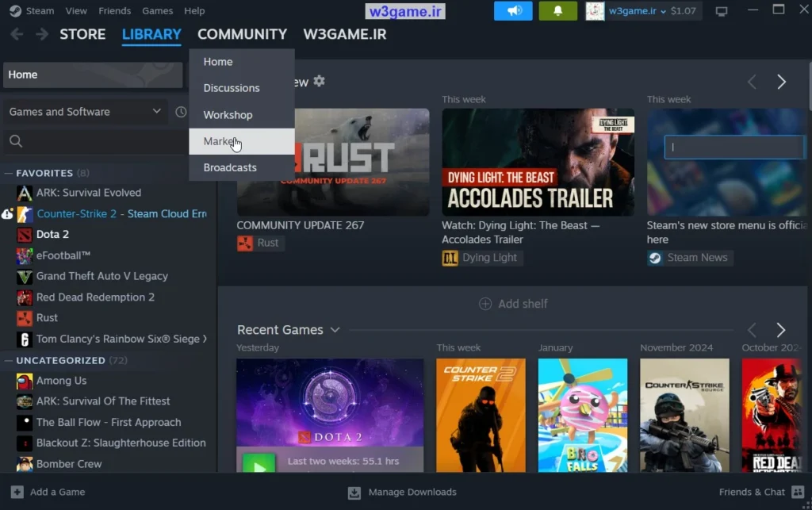The image size is (812, 510).
Task: Click the text input over Steam news card
Action: (734, 147)
